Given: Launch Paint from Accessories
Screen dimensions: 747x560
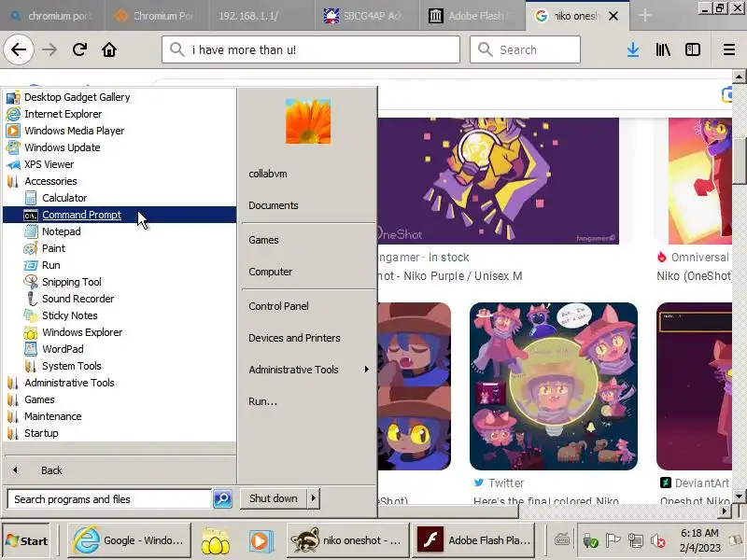Looking at the screenshot, I should (x=120, y=248).
